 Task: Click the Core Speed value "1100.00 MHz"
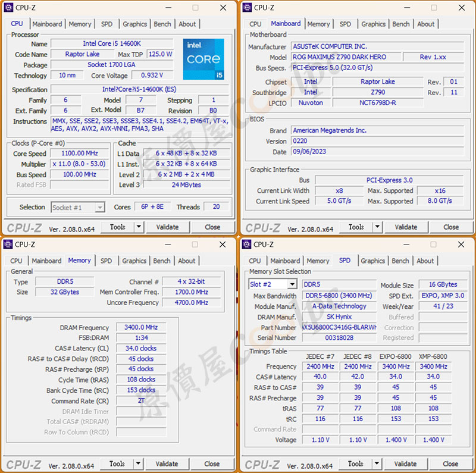80,154
